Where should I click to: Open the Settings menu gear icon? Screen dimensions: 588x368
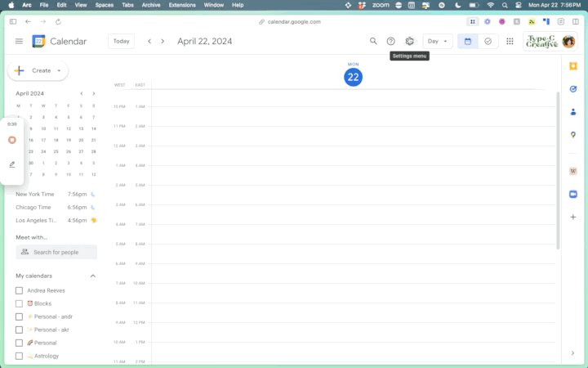pyautogui.click(x=410, y=41)
